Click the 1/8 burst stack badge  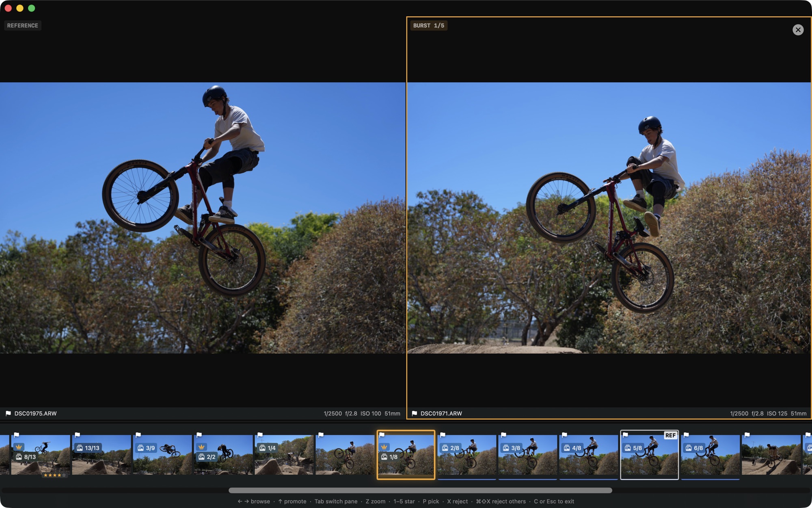(389, 457)
